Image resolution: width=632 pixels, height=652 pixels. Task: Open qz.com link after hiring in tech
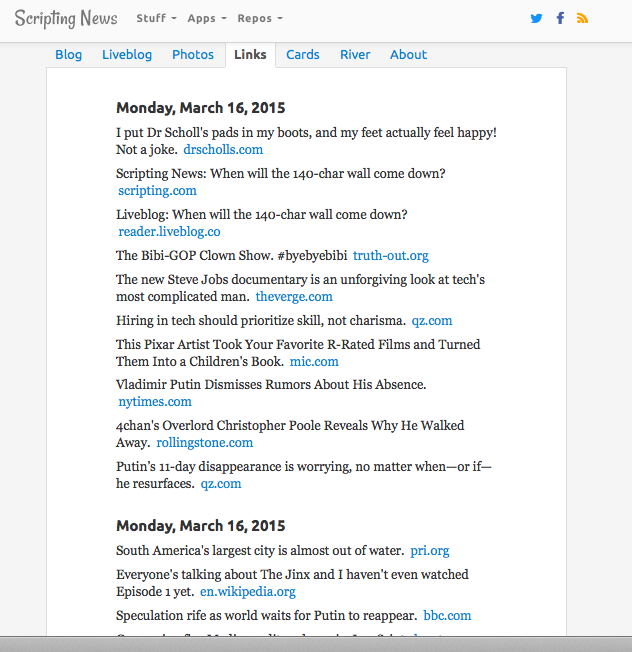432,321
